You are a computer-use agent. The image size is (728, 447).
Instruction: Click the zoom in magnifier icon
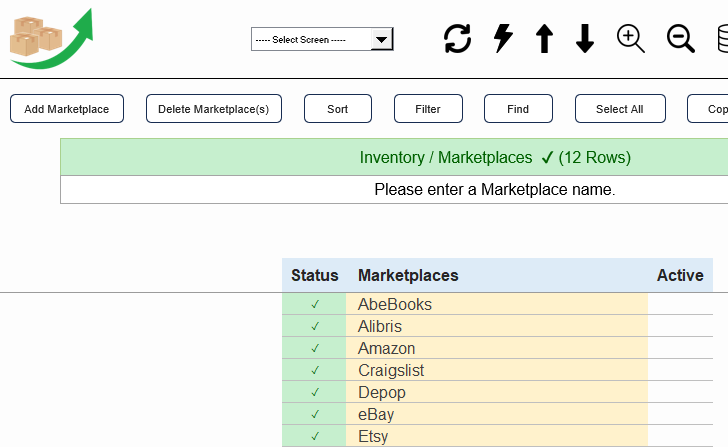click(x=630, y=39)
